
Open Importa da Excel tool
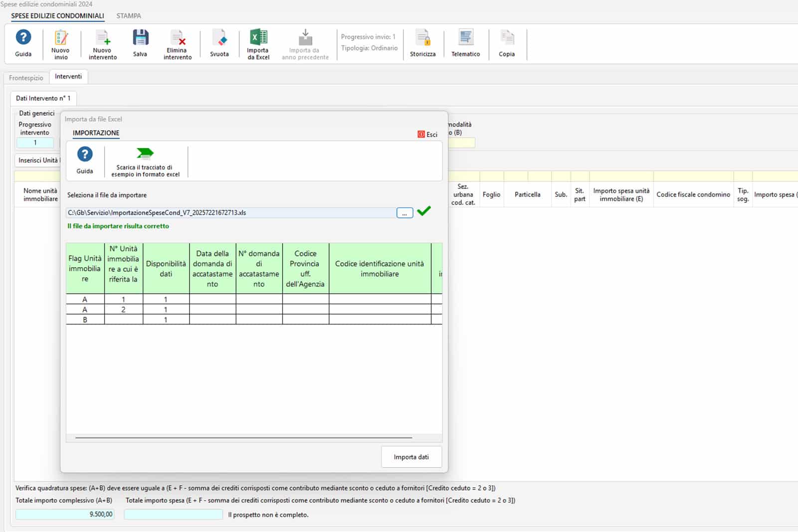257,44
